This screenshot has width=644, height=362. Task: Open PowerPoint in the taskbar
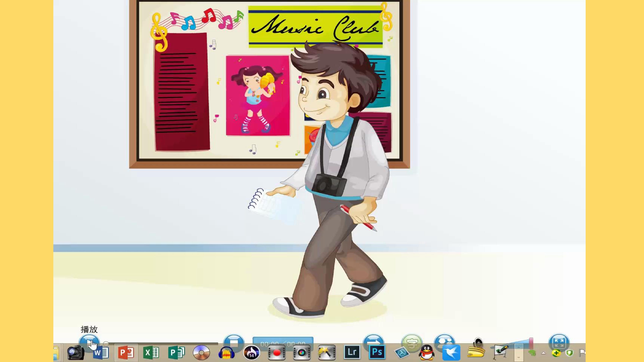126,352
